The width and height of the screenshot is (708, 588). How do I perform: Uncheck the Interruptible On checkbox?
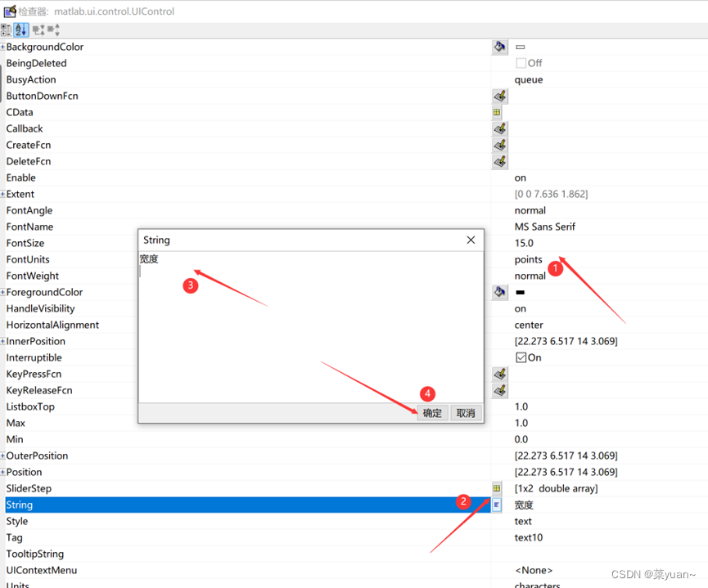(x=521, y=358)
